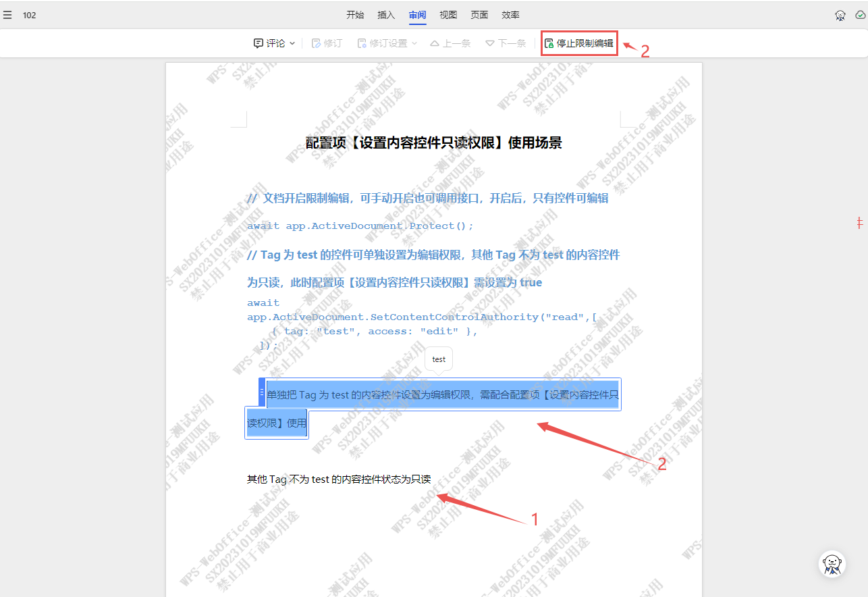Viewport: 868px width, 597px height.
Task: Switch to the 插入 tab
Action: click(x=386, y=15)
